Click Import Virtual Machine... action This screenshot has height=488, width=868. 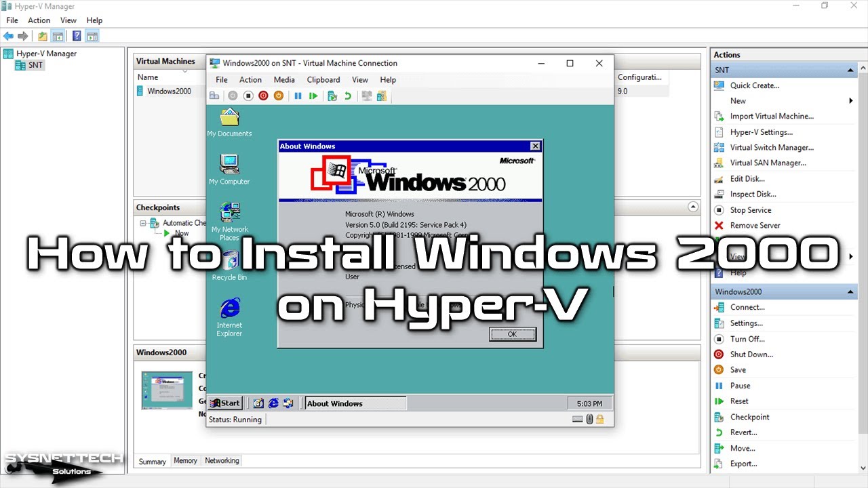772,117
